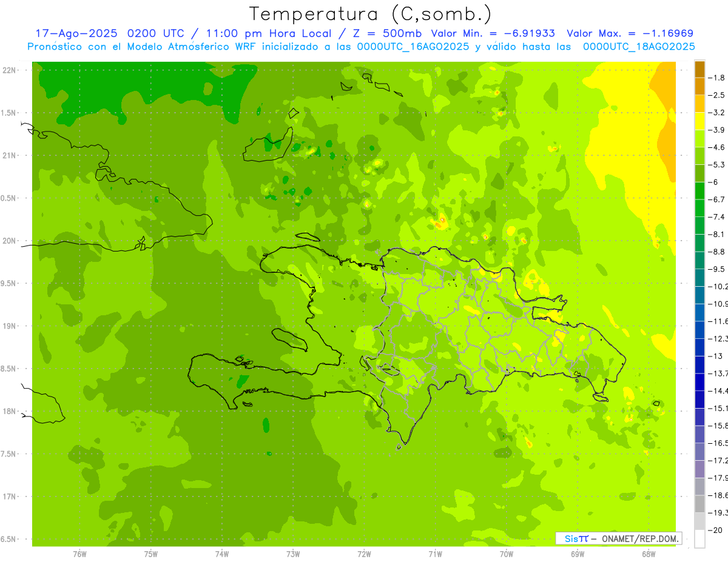
Task: Select the 7.5N latitude axis label
Action: tap(9, 454)
